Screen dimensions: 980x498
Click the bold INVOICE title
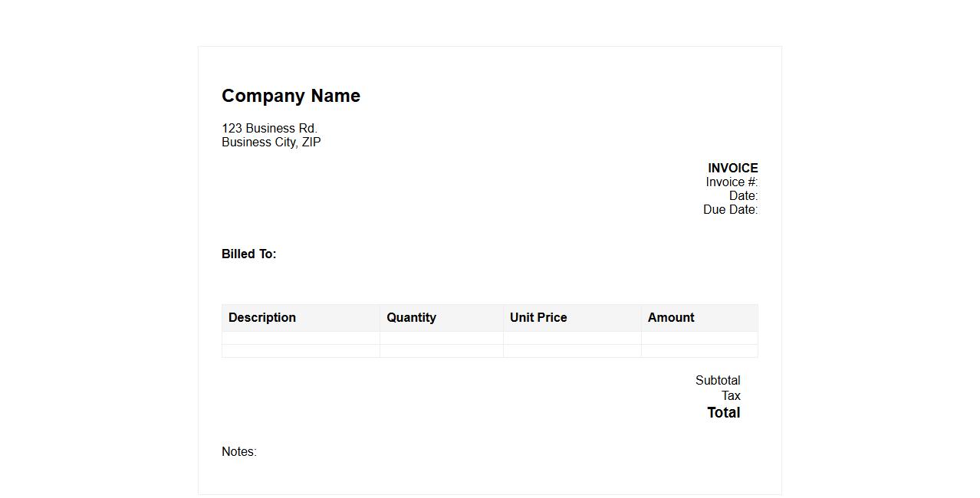(x=732, y=168)
